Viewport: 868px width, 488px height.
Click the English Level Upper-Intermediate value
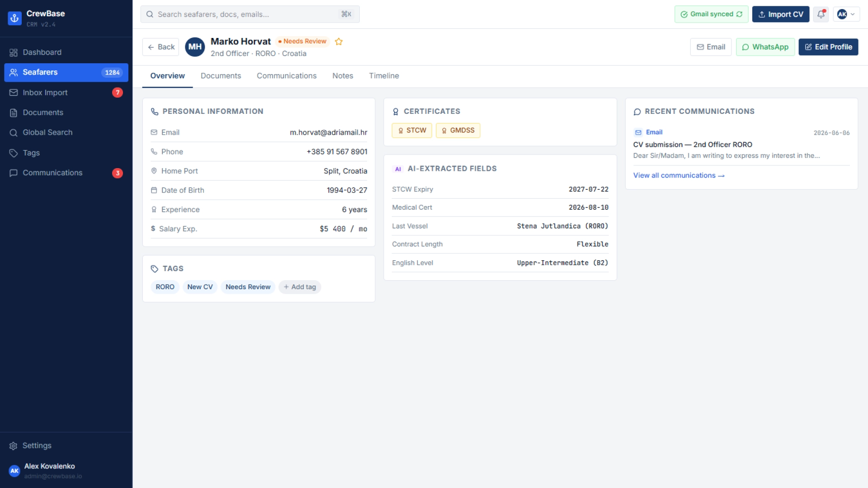click(562, 263)
